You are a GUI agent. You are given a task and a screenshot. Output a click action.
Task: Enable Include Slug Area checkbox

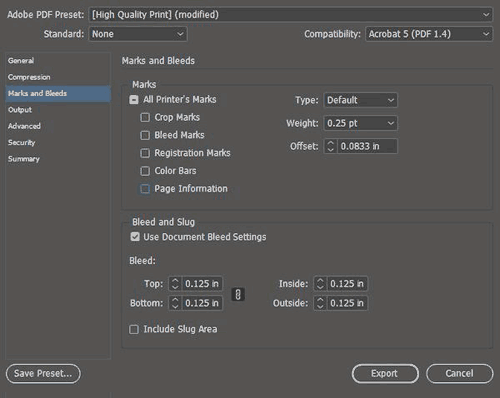tap(134, 329)
